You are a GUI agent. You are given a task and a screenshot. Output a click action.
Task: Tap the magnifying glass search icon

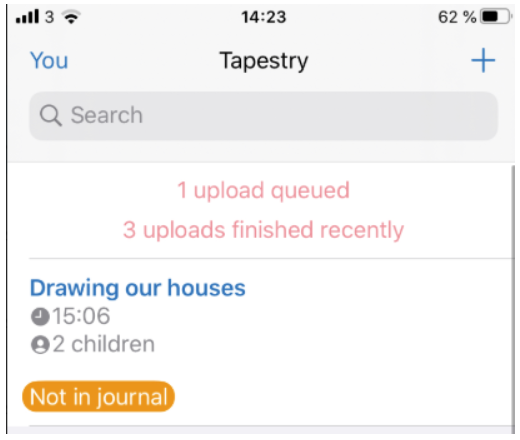(51, 115)
